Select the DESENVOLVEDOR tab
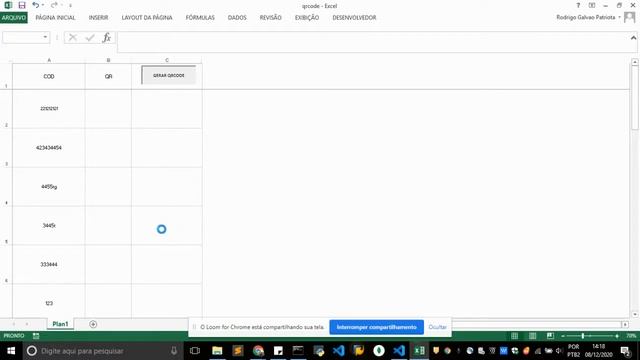 (354, 18)
